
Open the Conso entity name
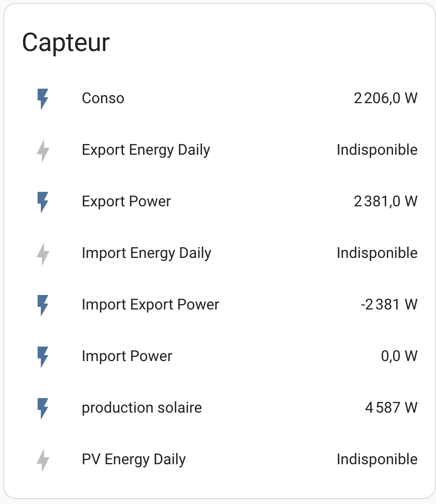click(x=103, y=98)
